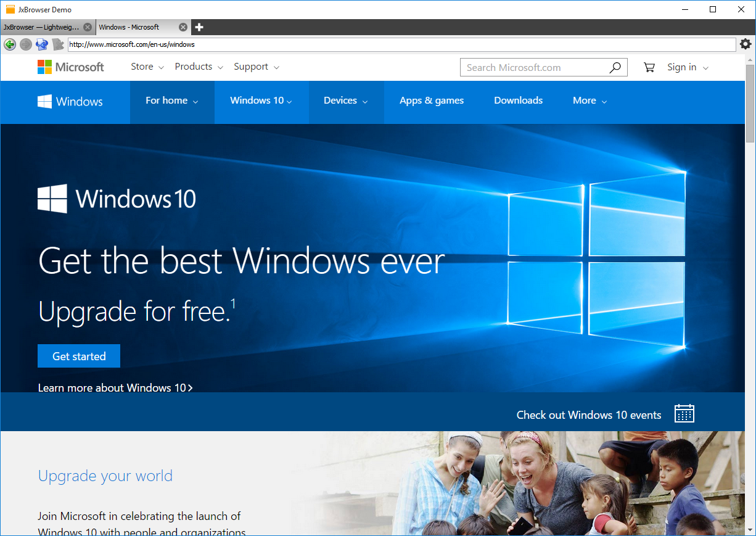
Task: Close the JxBrowser Lightweight tab
Action: pyautogui.click(x=88, y=27)
